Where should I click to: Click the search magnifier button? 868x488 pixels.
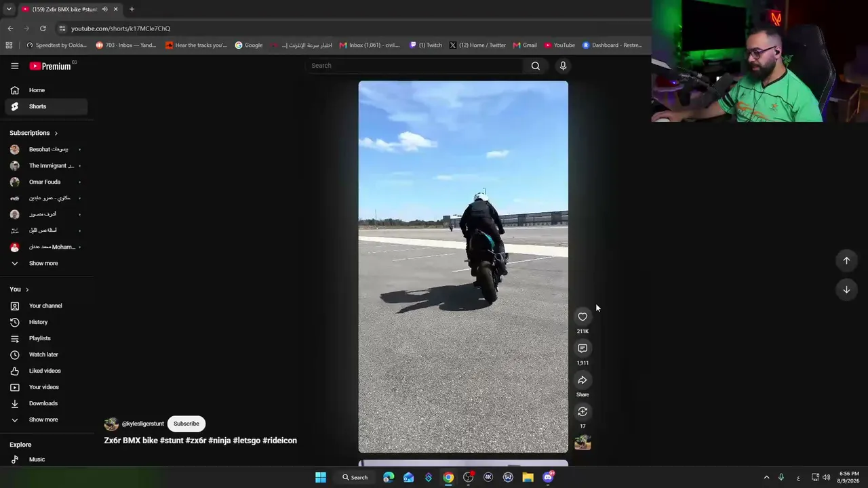coord(536,66)
